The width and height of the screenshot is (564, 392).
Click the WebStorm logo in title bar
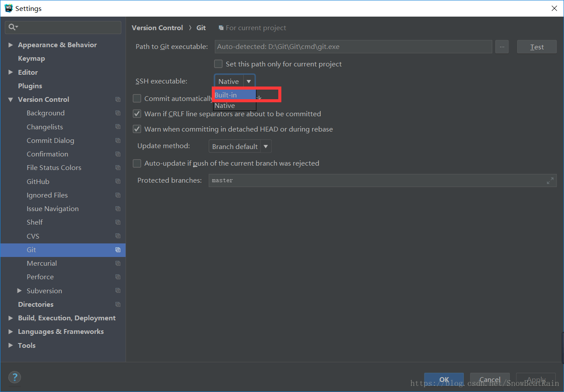coord(8,8)
